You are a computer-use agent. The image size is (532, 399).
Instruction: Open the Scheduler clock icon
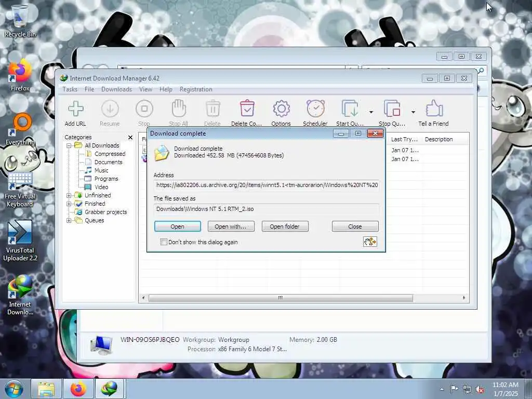(315, 109)
